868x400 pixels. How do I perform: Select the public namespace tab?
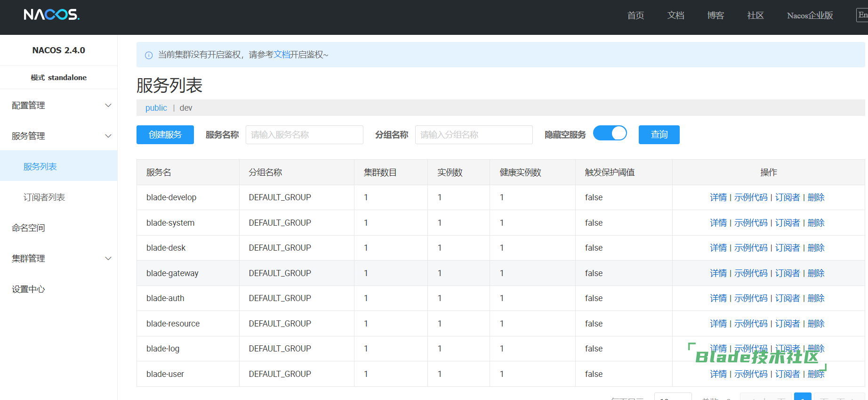[156, 108]
